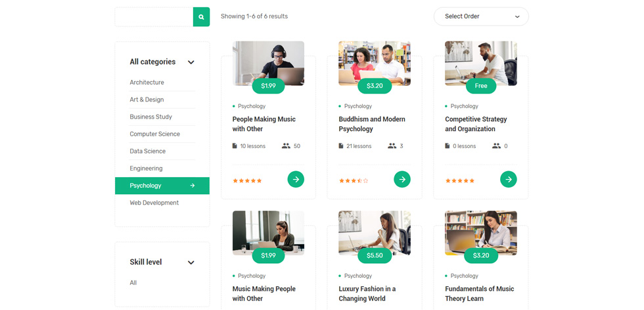Open thumbnail of Buddhism and Modern Psychology
Screen dimensions: 644x310
pos(375,63)
